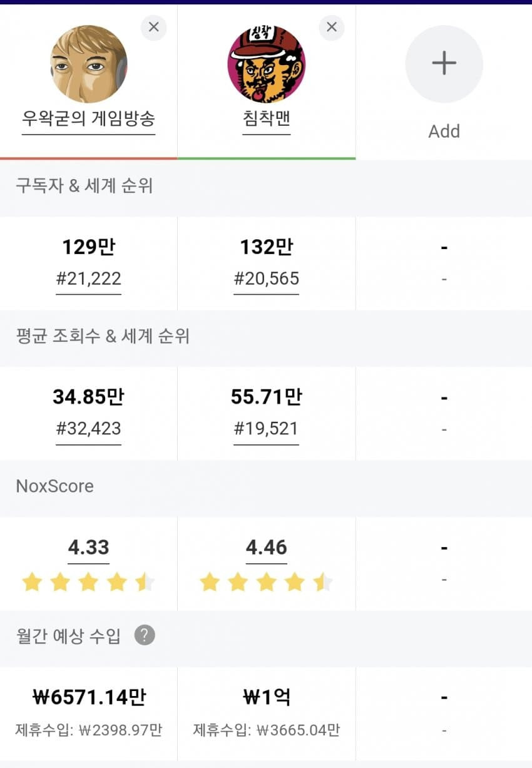Open 침착맨 channel avatar
This screenshot has width=532, height=768.
267,64
